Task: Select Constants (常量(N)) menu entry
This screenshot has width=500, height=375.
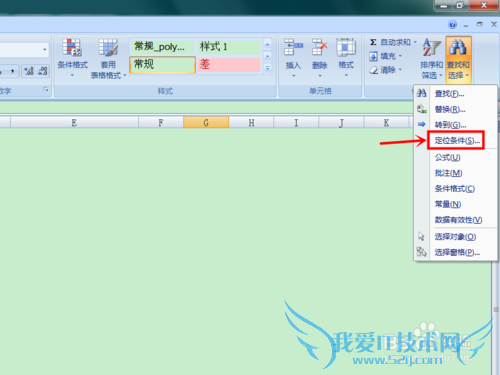Action: 455,204
